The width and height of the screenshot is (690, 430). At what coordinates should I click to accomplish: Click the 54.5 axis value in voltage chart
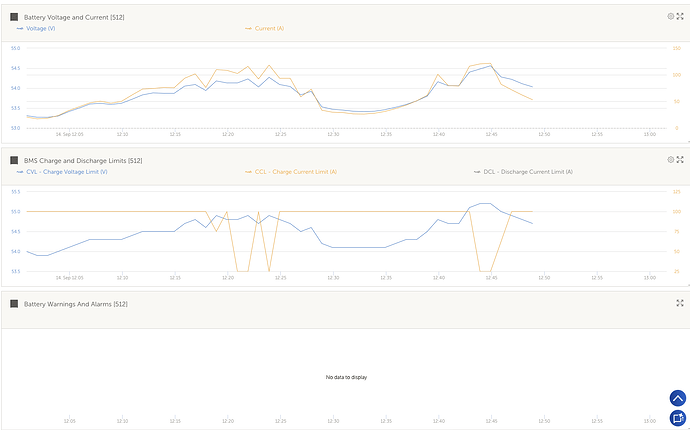(x=15, y=68)
